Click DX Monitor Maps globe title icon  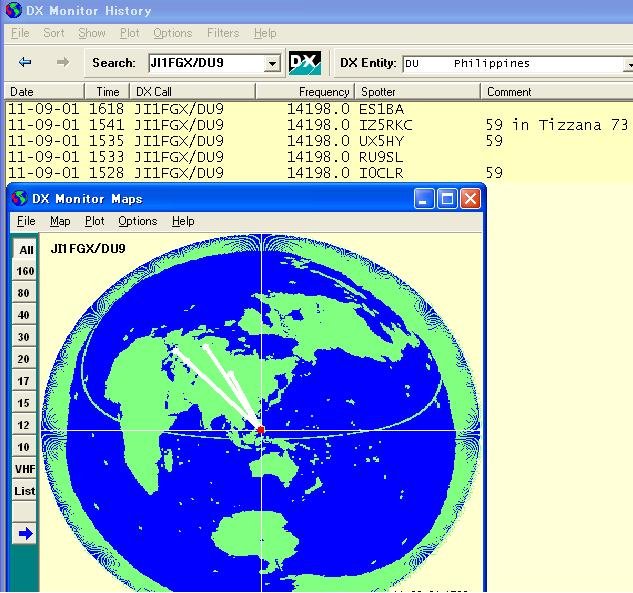[19, 198]
